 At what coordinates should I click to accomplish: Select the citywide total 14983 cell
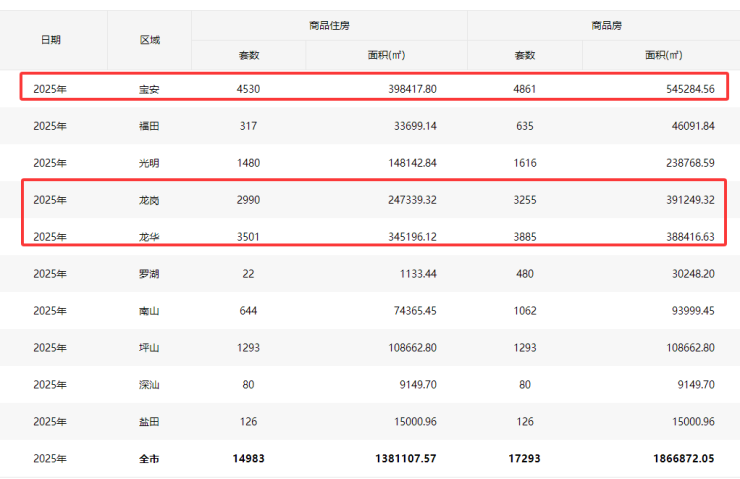point(248,458)
